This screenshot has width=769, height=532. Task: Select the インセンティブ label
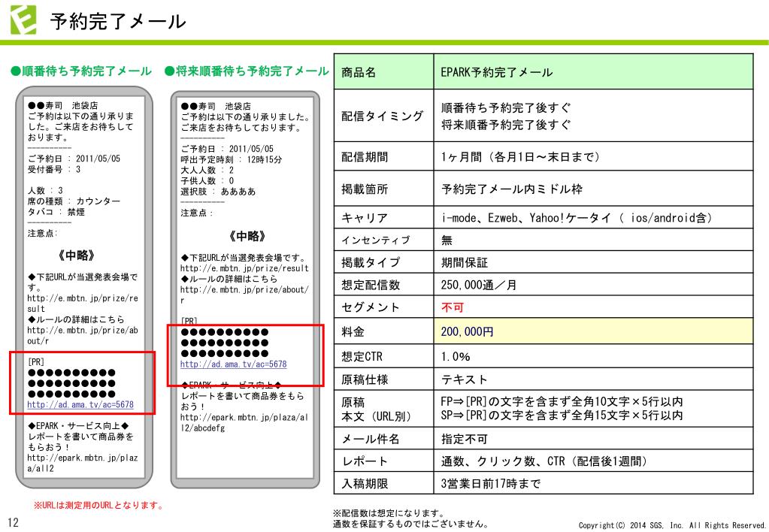(376, 240)
